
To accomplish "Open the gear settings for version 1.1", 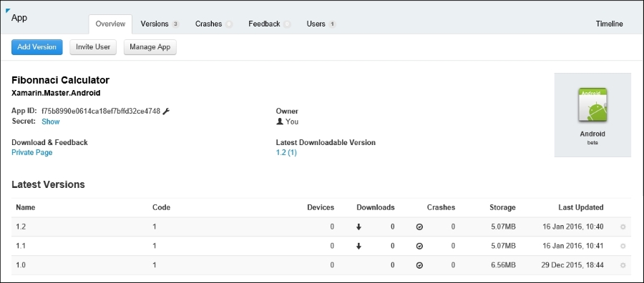I will (x=623, y=246).
